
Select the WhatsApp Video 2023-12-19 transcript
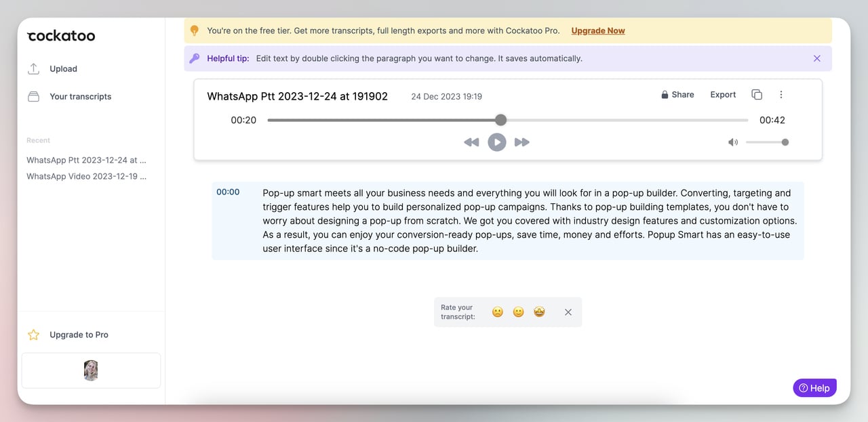pos(86,175)
